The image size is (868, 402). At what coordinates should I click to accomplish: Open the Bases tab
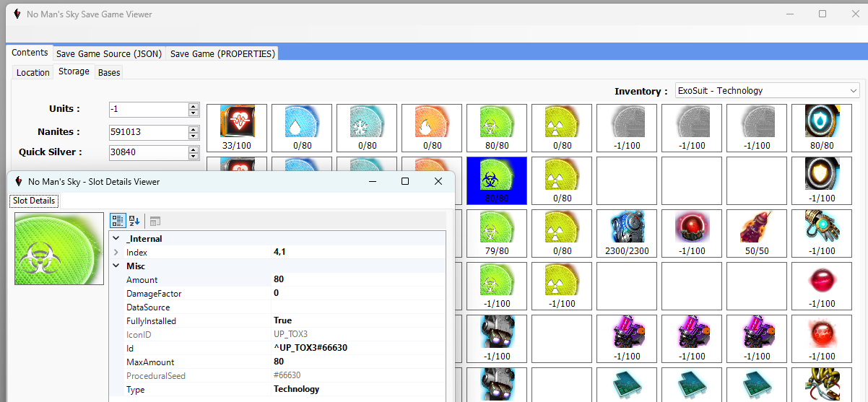point(109,72)
